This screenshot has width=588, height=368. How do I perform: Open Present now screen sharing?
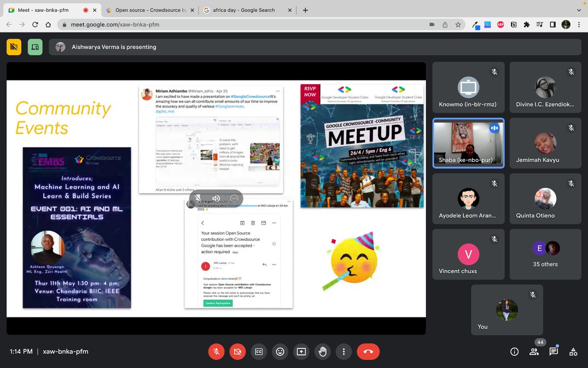click(x=301, y=351)
